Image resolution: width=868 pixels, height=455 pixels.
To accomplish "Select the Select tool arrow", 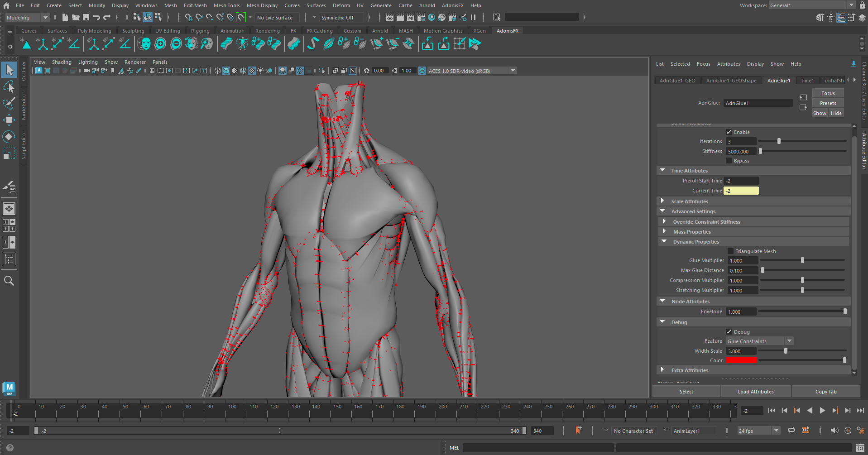I will coord(9,70).
